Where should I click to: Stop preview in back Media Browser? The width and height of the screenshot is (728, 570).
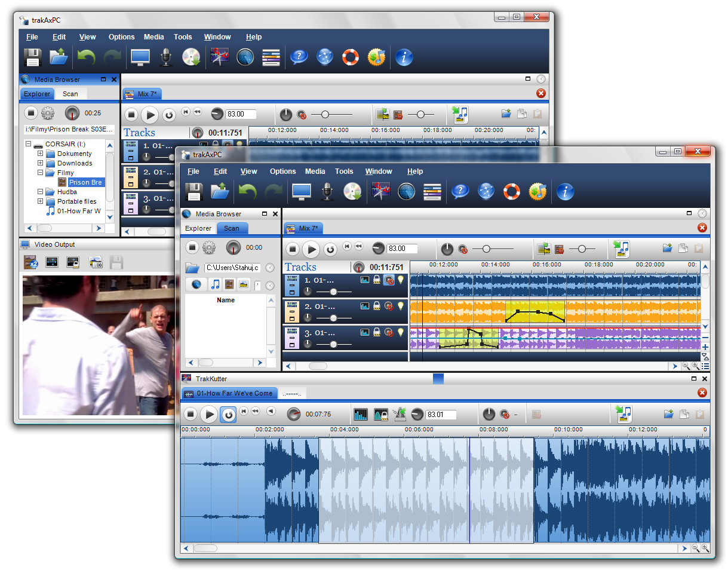pos(30,112)
